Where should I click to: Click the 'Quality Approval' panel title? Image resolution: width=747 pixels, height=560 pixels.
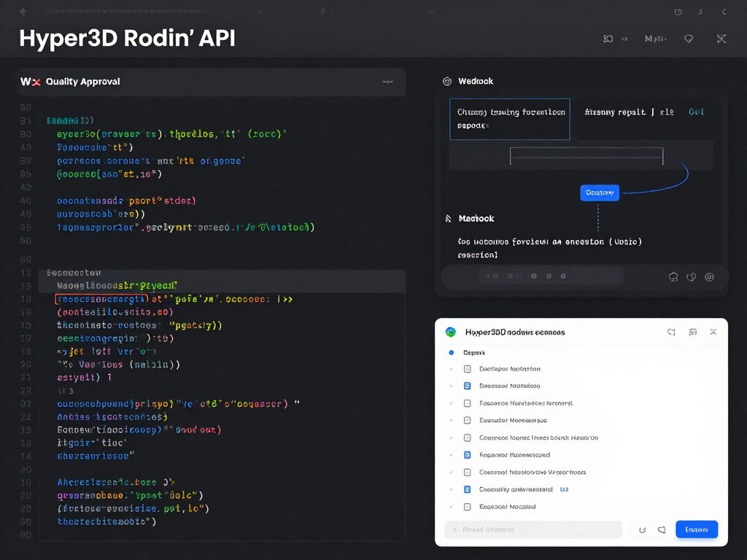click(x=83, y=82)
